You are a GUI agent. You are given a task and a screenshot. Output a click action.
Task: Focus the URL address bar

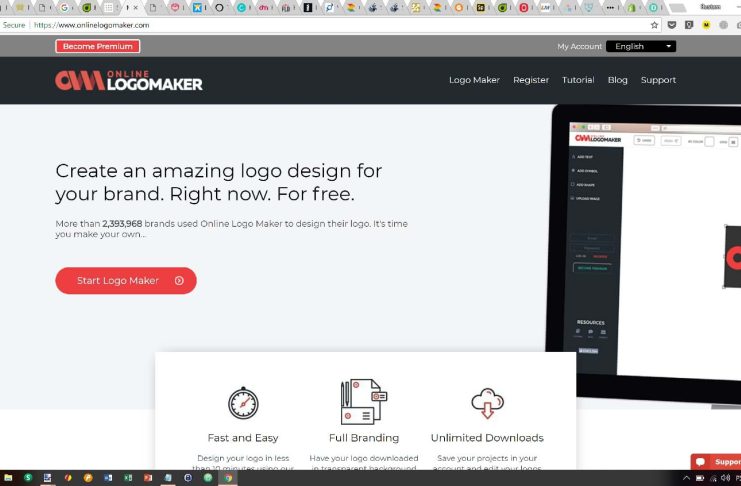click(331, 25)
